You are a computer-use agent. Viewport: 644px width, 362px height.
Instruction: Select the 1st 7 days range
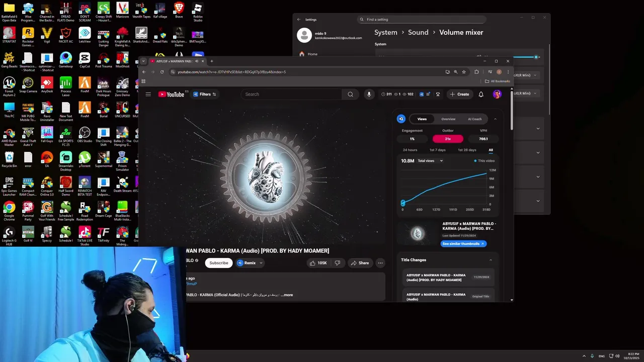point(437,150)
